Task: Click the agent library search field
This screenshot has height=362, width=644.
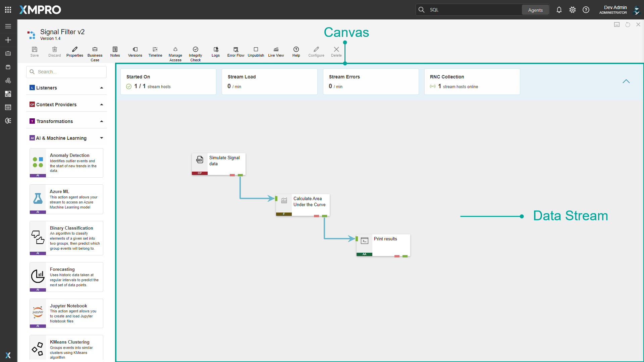Action: click(66, 72)
